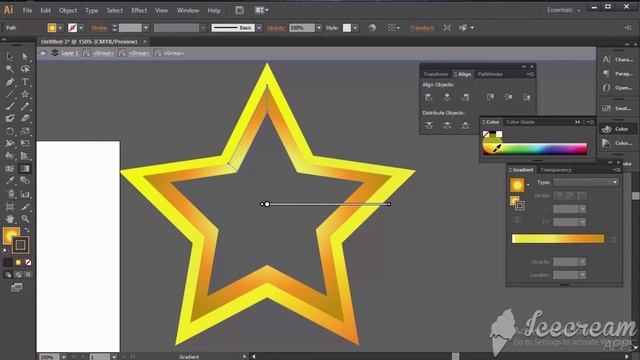
Task: Open the File menu
Action: pyautogui.click(x=27, y=11)
